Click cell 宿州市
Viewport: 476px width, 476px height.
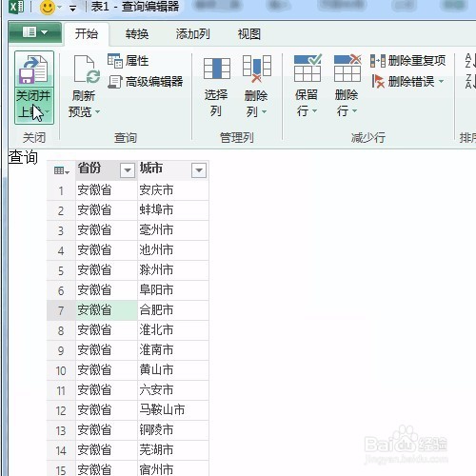click(x=173, y=468)
